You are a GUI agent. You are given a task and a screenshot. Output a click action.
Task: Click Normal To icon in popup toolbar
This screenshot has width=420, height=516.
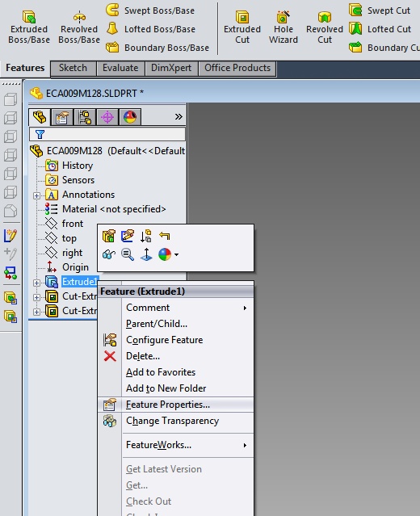point(146,254)
